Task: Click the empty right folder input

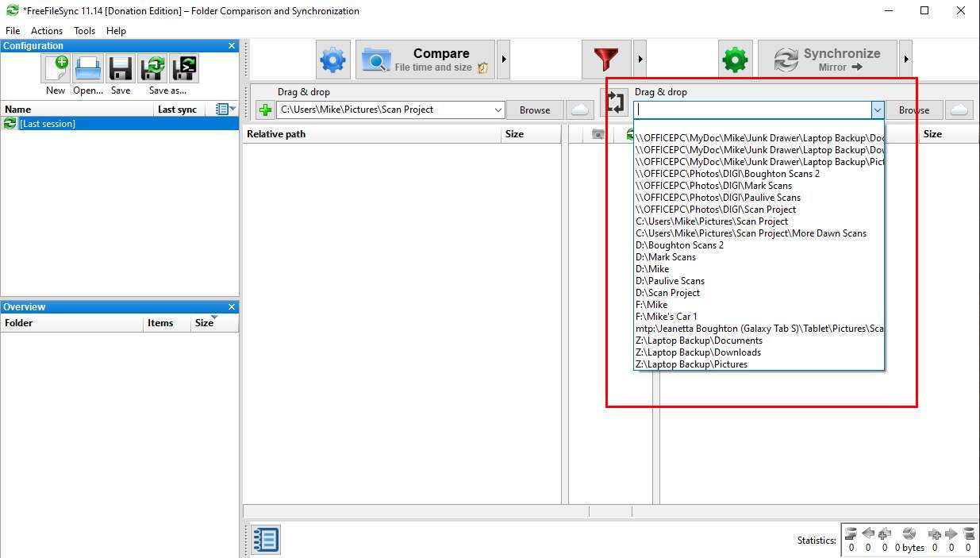Action: [752, 110]
